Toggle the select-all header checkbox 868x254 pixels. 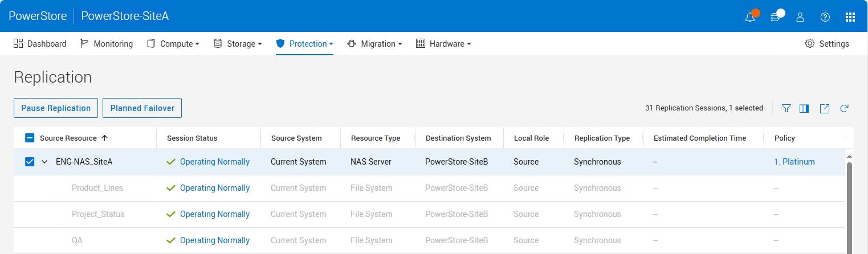coord(30,138)
